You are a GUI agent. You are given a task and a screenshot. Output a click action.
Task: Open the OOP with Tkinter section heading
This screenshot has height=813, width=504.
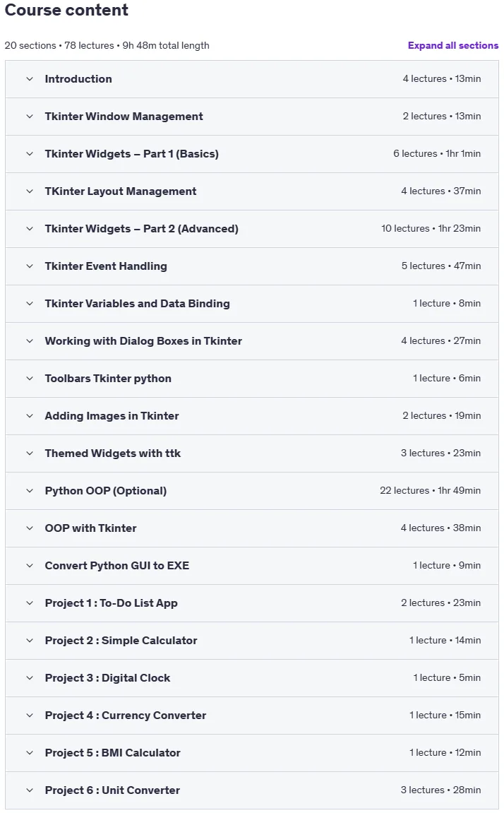pos(90,528)
